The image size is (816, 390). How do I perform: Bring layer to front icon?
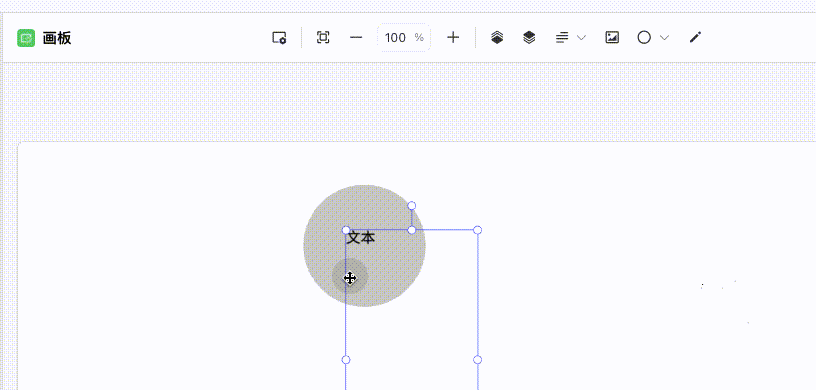[x=497, y=37]
